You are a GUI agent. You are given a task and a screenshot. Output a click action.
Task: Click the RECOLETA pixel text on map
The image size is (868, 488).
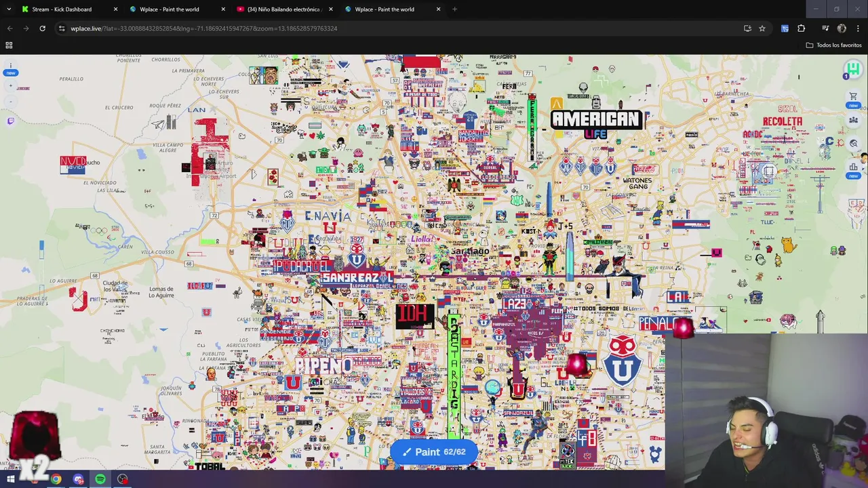[782, 122]
